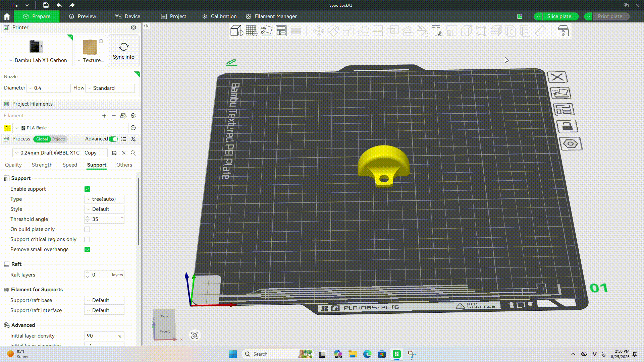644x362 pixels.
Task: Click the compare presets icon
Action: click(133, 139)
